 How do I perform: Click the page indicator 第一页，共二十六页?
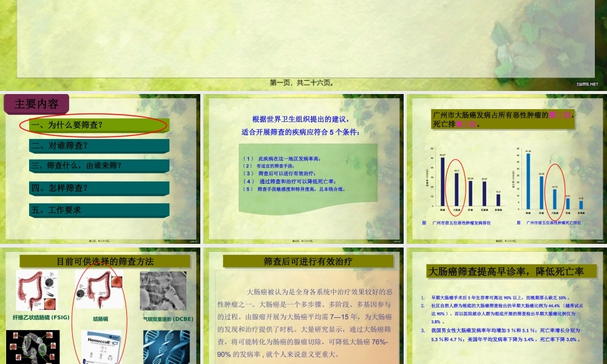(303, 81)
